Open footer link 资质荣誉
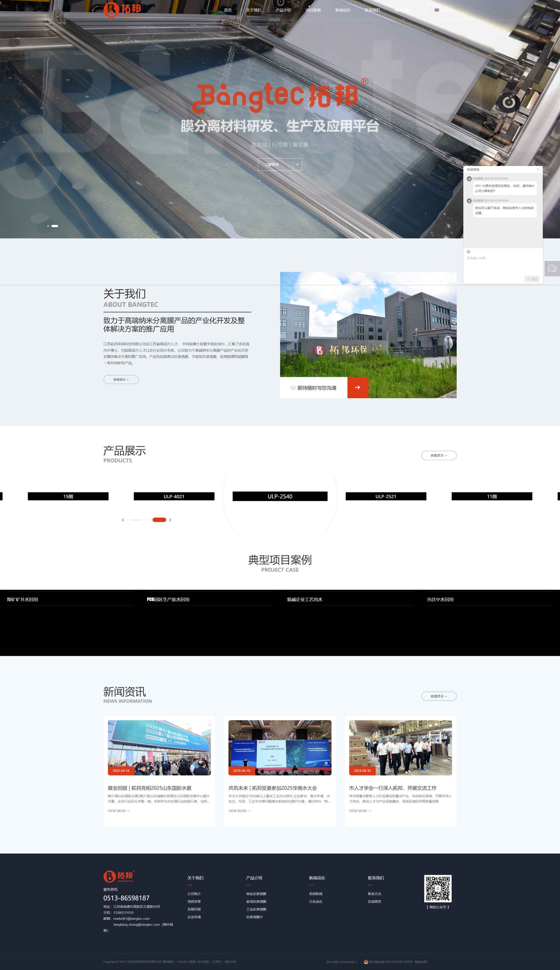The height and width of the screenshot is (970, 560). click(194, 901)
